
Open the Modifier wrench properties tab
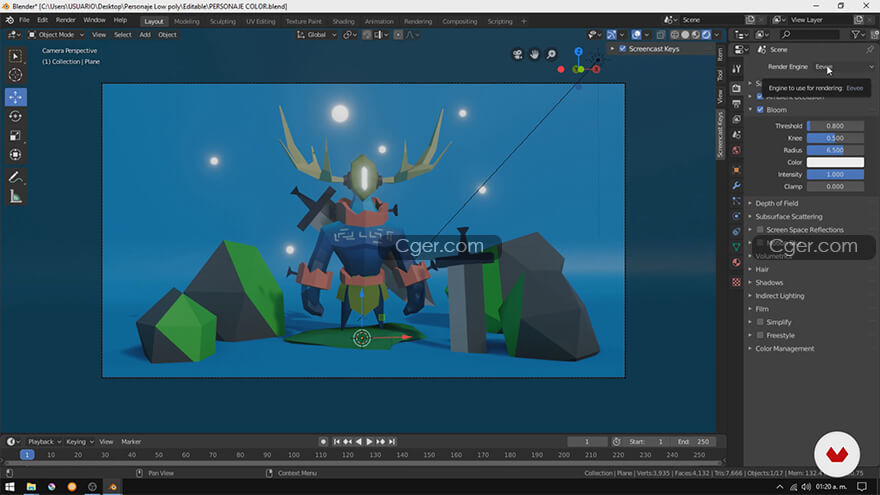[737, 185]
